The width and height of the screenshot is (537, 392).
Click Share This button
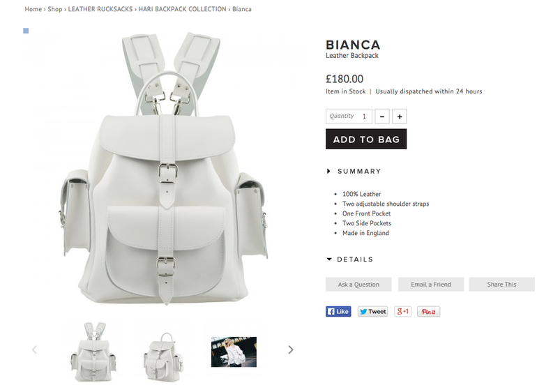point(501,285)
